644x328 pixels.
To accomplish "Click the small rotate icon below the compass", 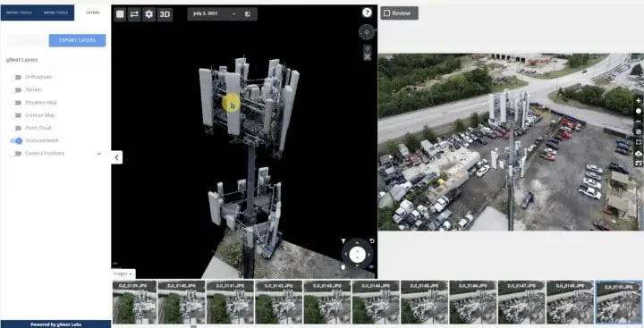I will (x=368, y=48).
